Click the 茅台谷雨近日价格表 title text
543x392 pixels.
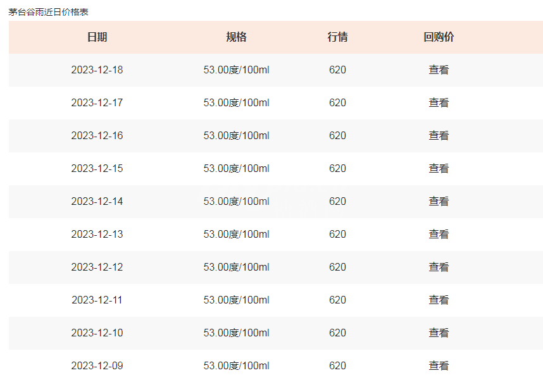tap(49, 12)
